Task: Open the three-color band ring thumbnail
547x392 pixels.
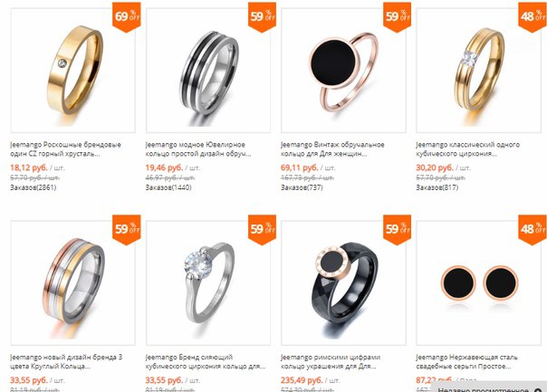Action: point(73,282)
